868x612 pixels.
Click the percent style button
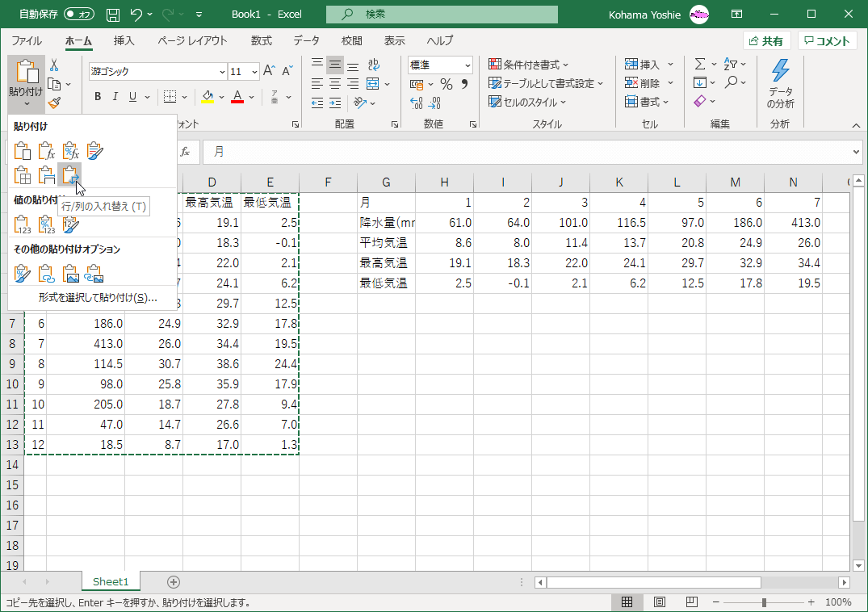[x=446, y=84]
